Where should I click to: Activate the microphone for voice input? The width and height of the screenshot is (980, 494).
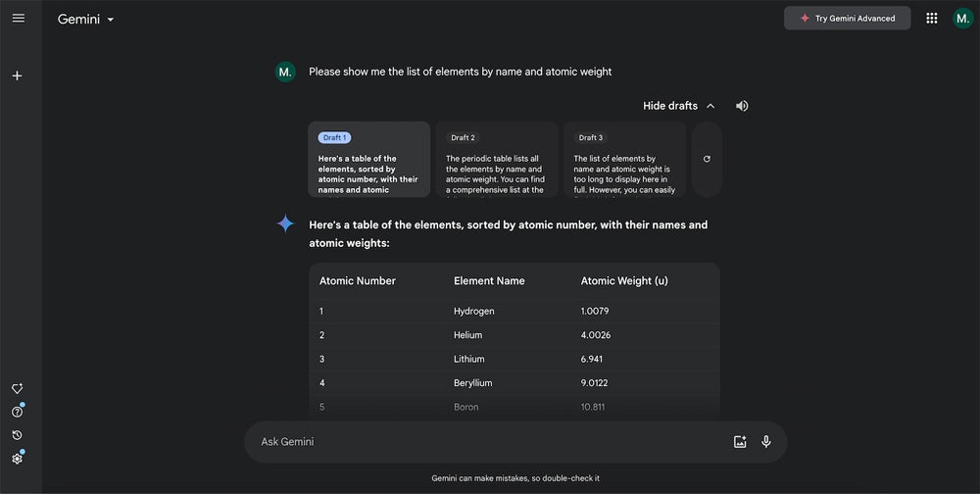point(766,442)
